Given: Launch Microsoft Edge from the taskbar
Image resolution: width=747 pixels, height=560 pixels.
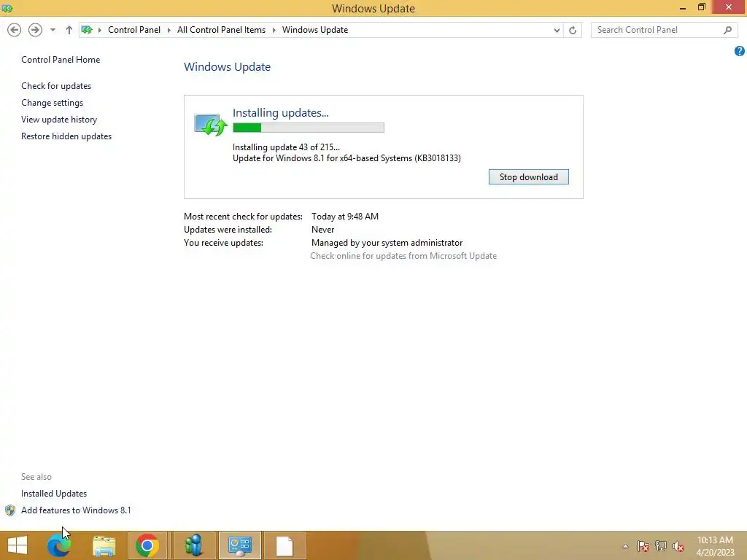Looking at the screenshot, I should (x=58, y=545).
